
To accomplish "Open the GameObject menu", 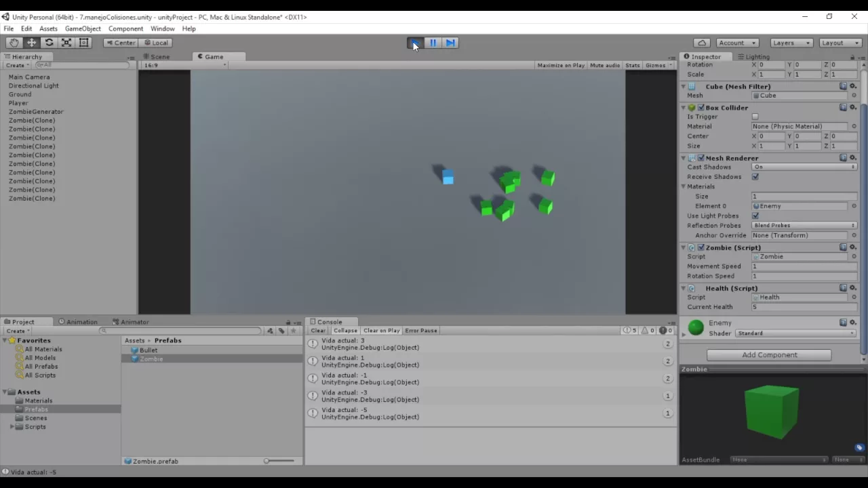I will pyautogui.click(x=83, y=28).
